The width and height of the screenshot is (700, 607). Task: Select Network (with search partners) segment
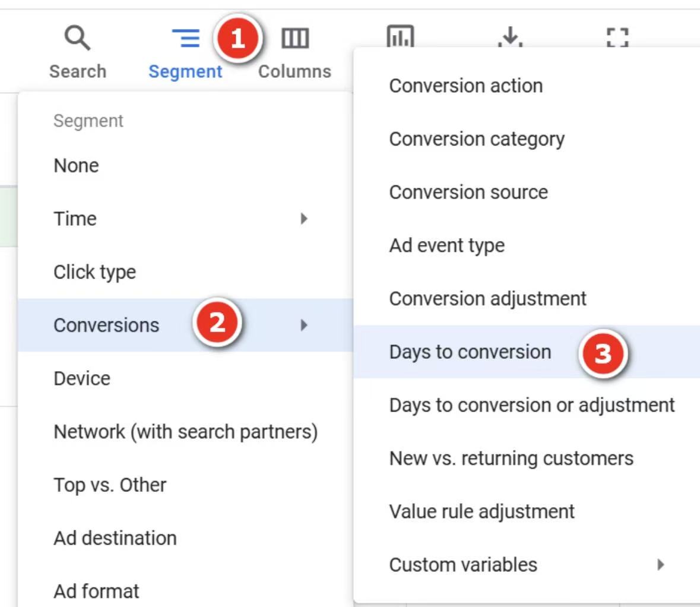click(x=185, y=431)
